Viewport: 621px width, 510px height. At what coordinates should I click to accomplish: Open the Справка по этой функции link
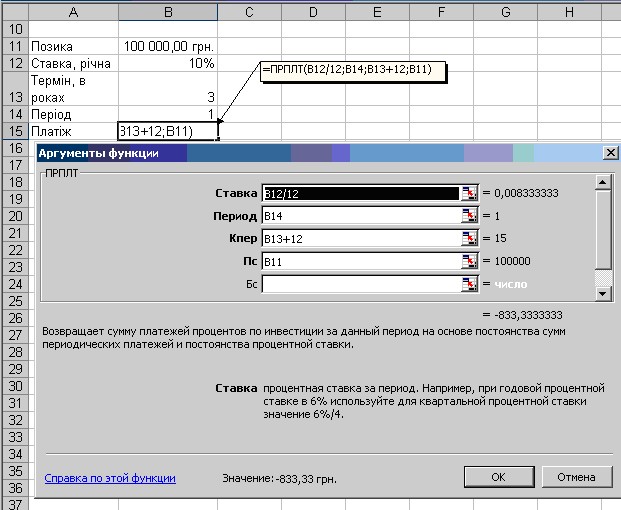[x=110, y=479]
